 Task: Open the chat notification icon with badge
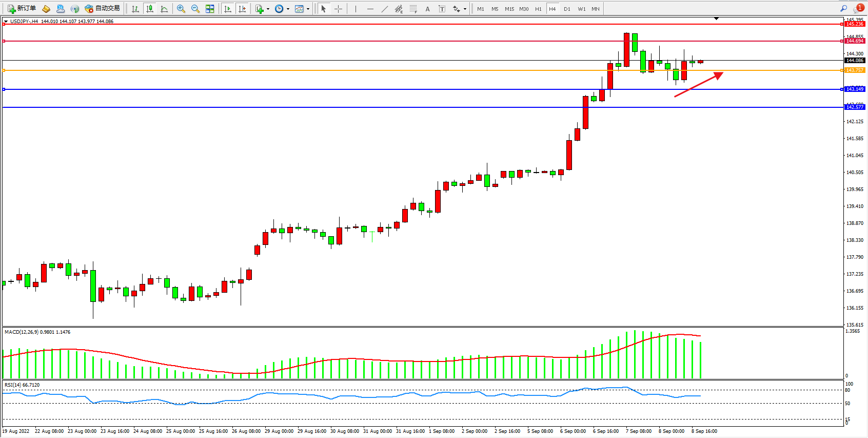858,9
